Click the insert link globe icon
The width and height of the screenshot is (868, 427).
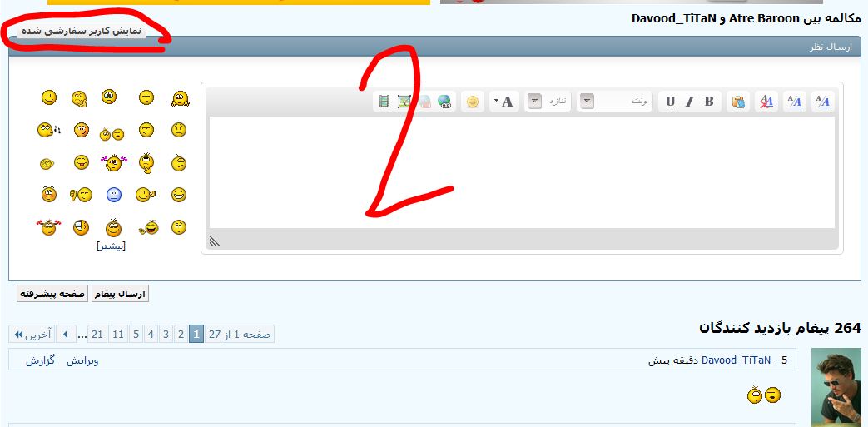[x=445, y=102]
